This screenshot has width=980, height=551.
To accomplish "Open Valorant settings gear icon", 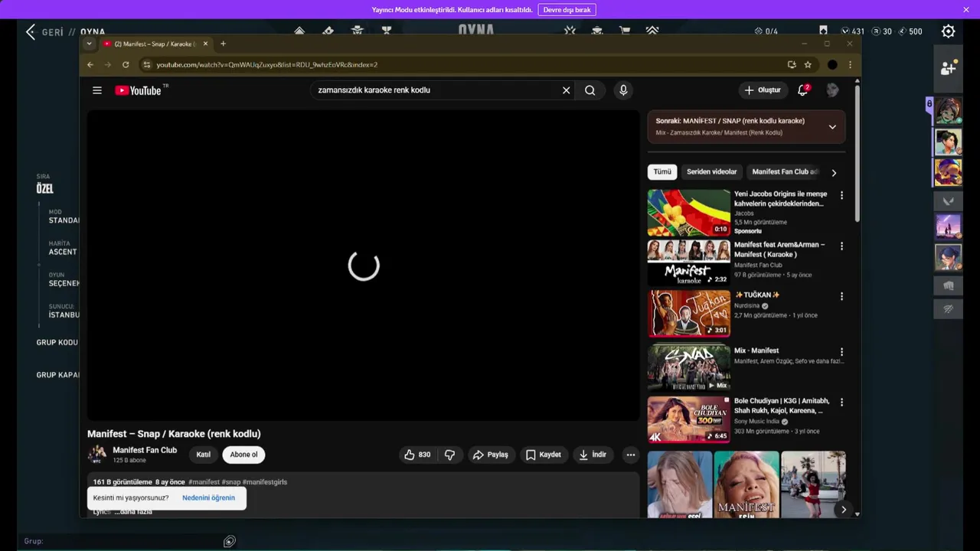I will click(948, 31).
